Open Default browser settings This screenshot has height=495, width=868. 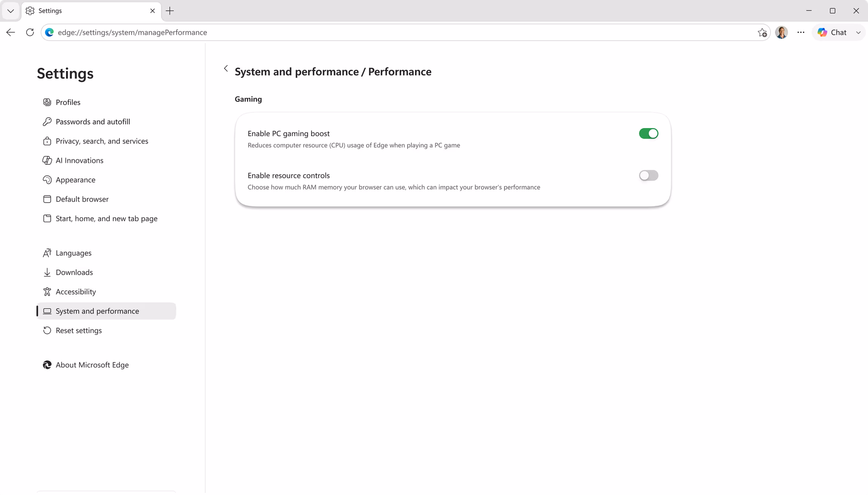[106, 199]
